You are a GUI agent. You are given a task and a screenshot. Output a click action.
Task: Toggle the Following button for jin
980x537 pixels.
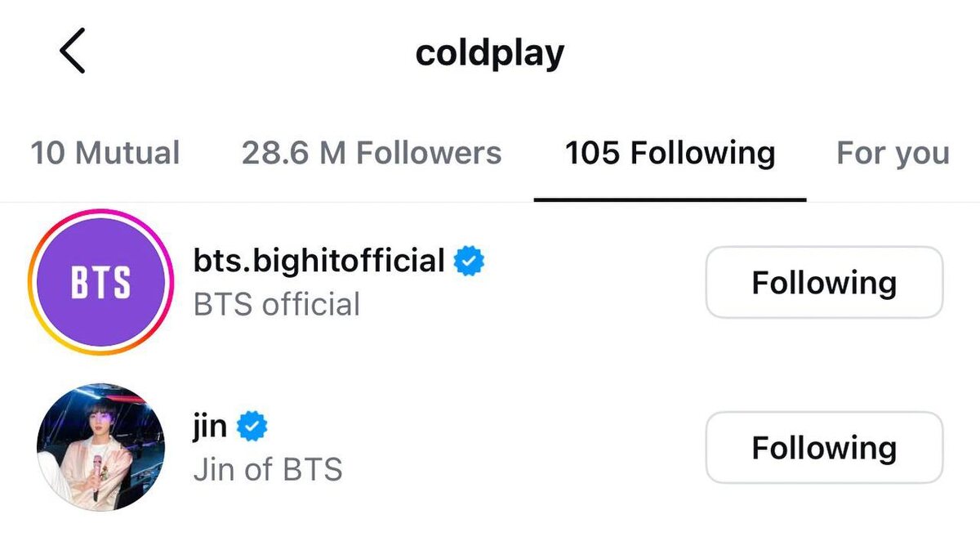(823, 448)
